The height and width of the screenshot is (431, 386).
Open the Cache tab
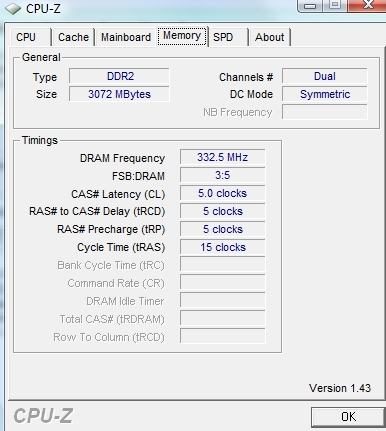[x=73, y=37]
